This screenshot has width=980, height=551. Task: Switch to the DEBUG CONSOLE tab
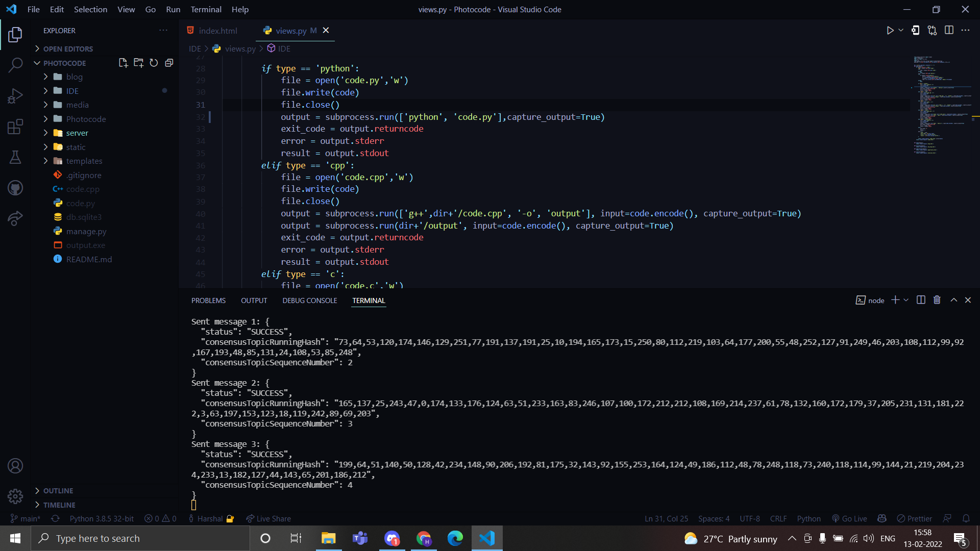tap(309, 300)
